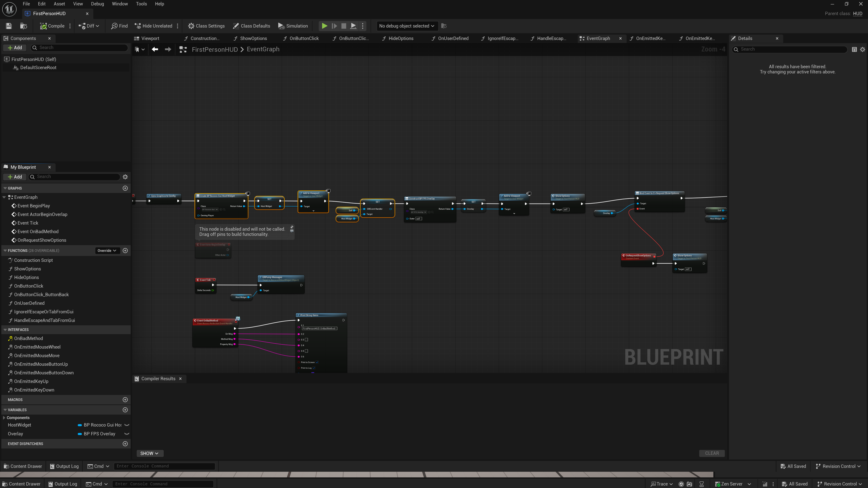Toggle Print to Screen checkbox

tap(317, 362)
